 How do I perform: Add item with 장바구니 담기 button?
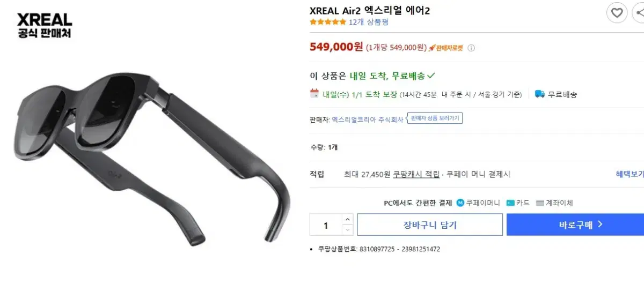(x=430, y=224)
